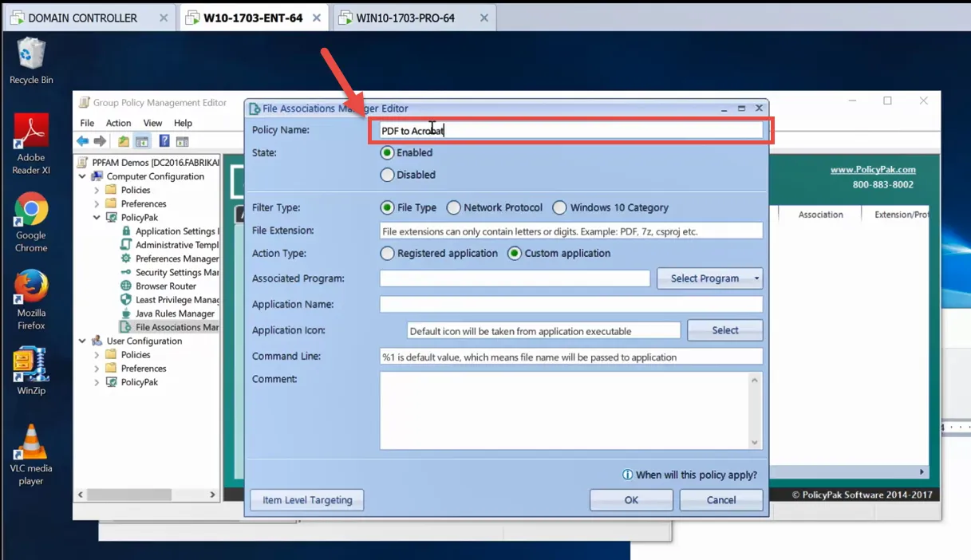
Task: Launch Google Chrome desktop shortcut
Action: (x=31, y=223)
